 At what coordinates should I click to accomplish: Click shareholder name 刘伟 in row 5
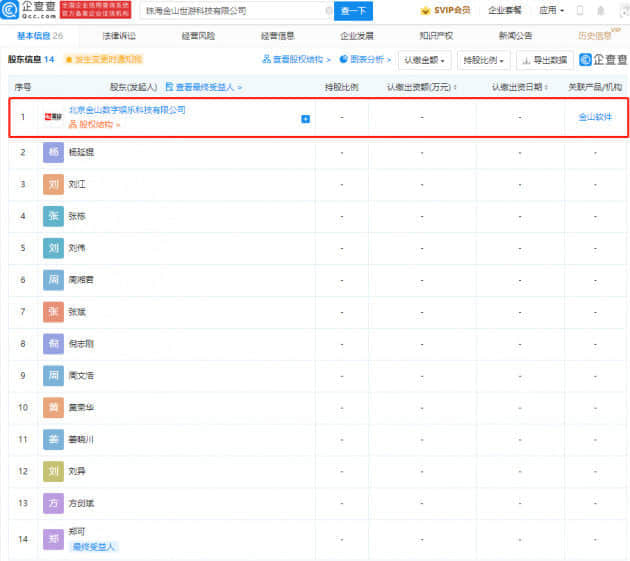tap(77, 248)
